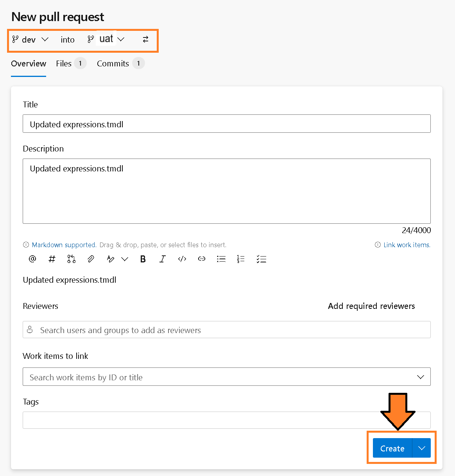Expand the chevron next to the format icon
The height and width of the screenshot is (476, 455).
[x=125, y=259]
